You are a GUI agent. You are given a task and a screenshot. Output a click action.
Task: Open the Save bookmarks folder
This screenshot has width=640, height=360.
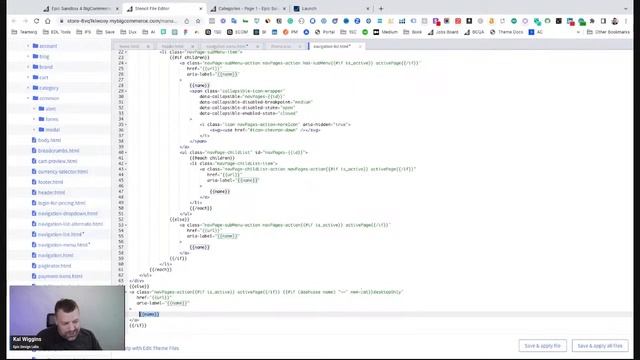tap(105, 32)
